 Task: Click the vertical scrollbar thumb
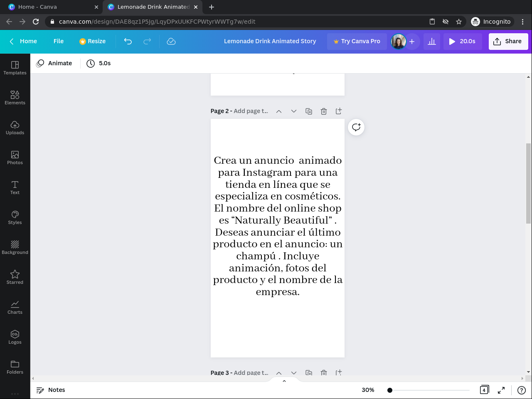[528, 184]
